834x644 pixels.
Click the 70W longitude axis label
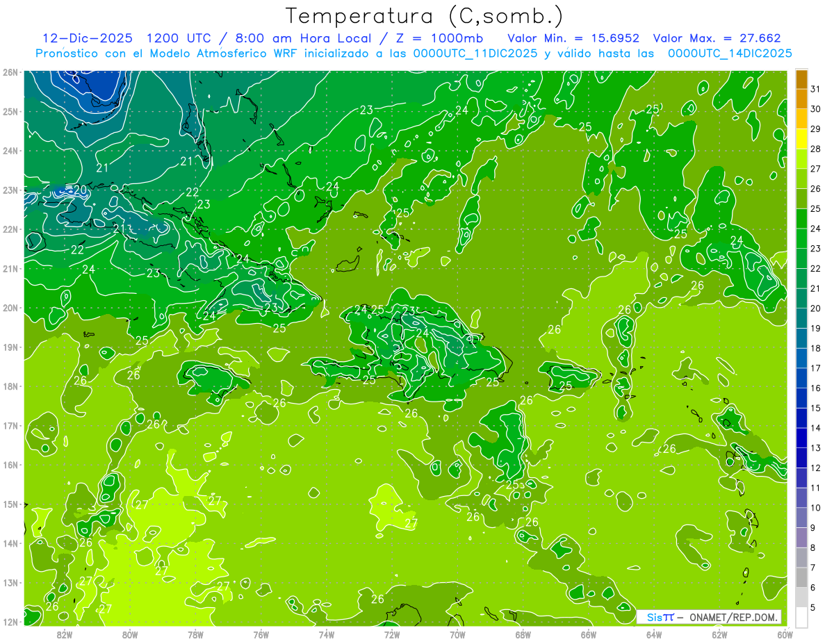tap(457, 634)
